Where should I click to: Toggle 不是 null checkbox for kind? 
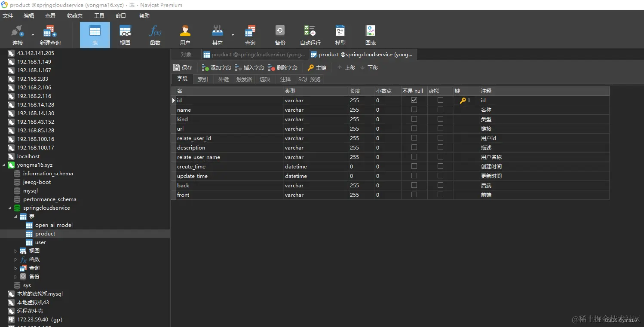414,119
